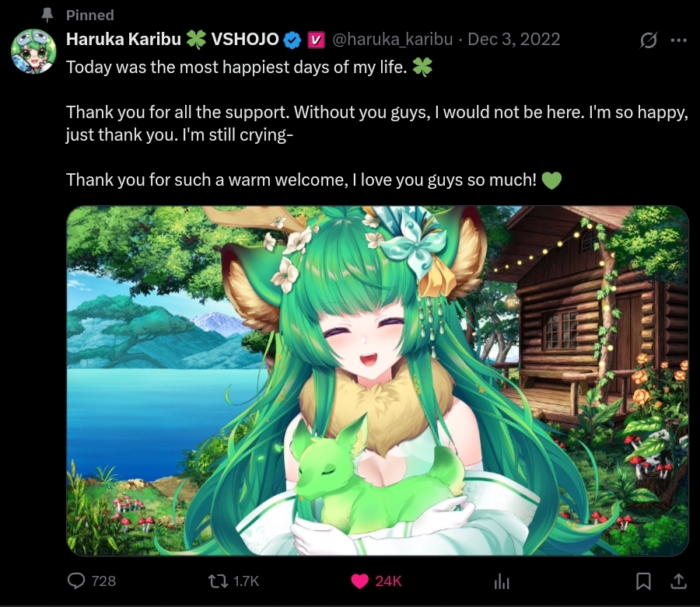
Task: Click the pink VSHOJO affiliate badge
Action: 316,40
